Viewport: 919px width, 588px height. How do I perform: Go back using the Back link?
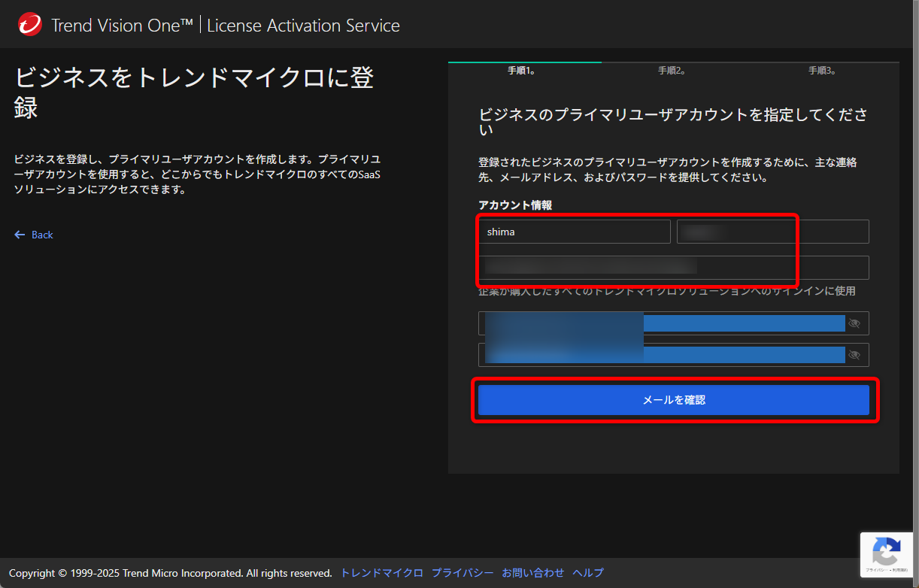(39, 235)
